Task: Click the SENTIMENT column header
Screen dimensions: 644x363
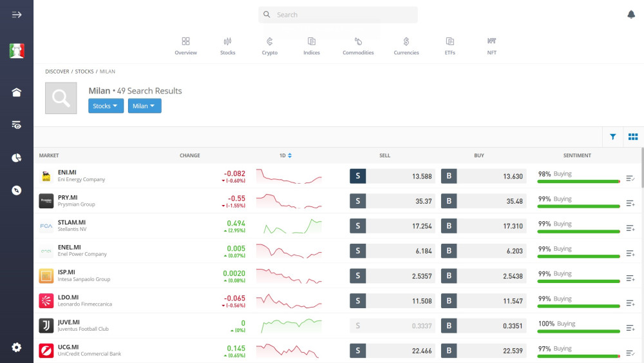Action: coord(577,155)
